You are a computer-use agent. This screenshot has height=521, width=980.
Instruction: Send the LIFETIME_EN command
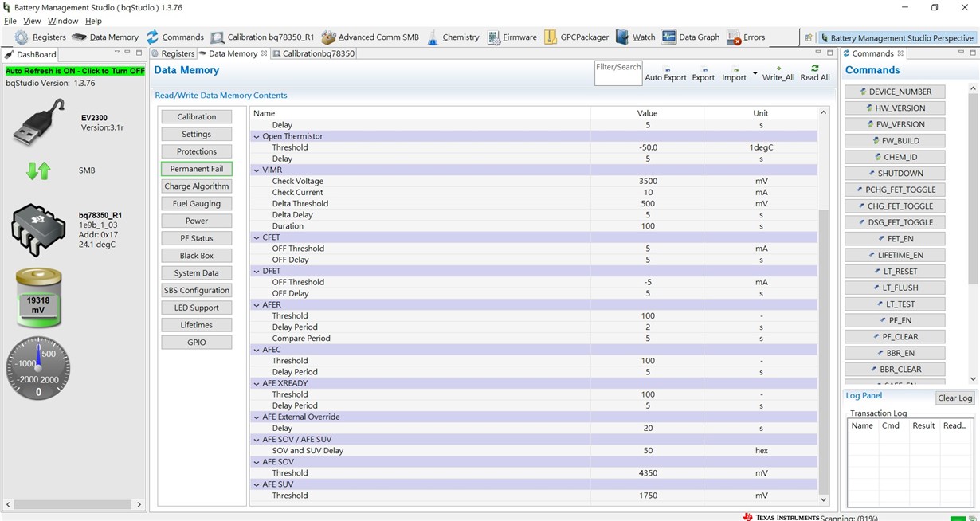coord(895,255)
